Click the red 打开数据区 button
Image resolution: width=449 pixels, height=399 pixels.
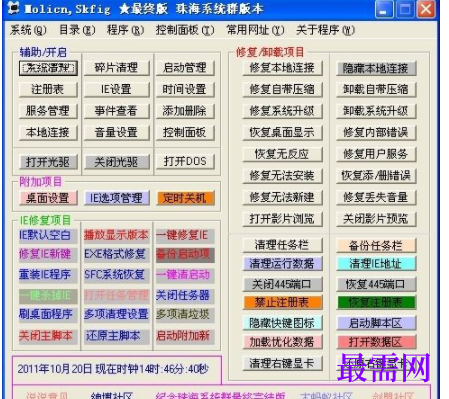pyautogui.click(x=376, y=342)
